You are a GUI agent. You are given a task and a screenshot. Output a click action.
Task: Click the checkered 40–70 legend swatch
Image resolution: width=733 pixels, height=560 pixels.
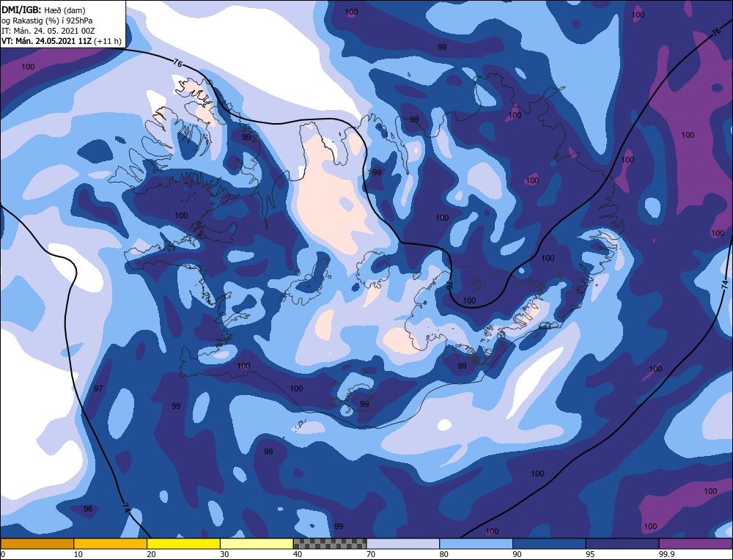point(330,543)
